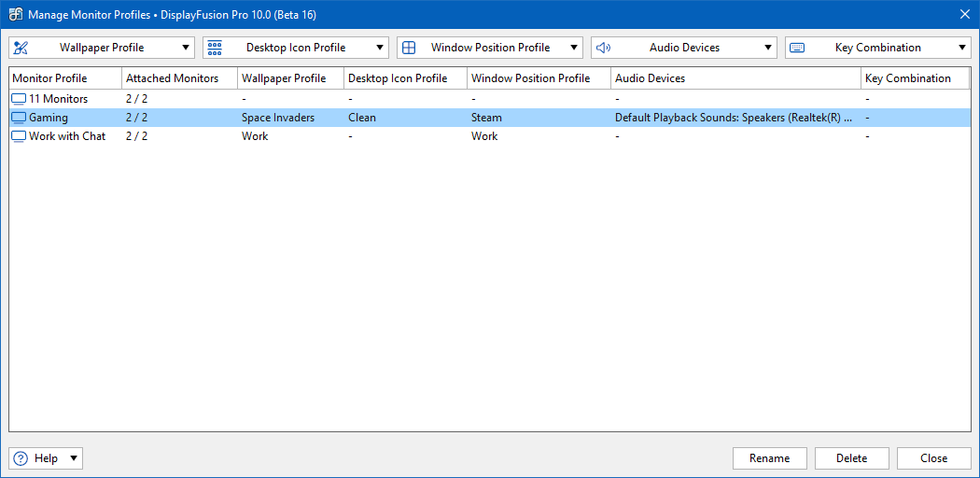Sort by the Monitor Profile column header
Image resolution: width=980 pixels, height=478 pixels.
coord(65,78)
